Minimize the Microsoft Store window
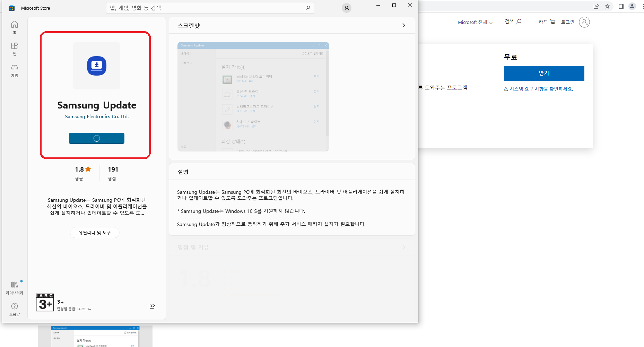644x347 pixels. pos(378,5)
